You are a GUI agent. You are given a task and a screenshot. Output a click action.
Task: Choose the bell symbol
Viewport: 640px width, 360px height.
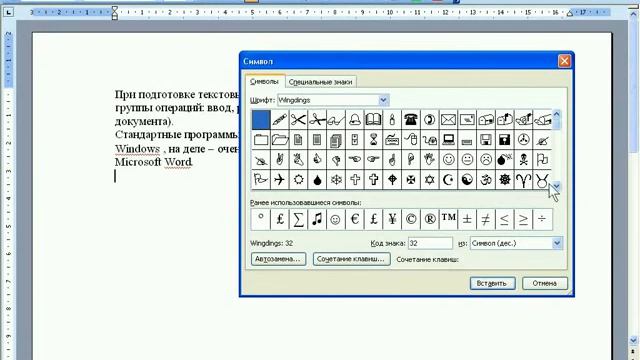[355, 120]
